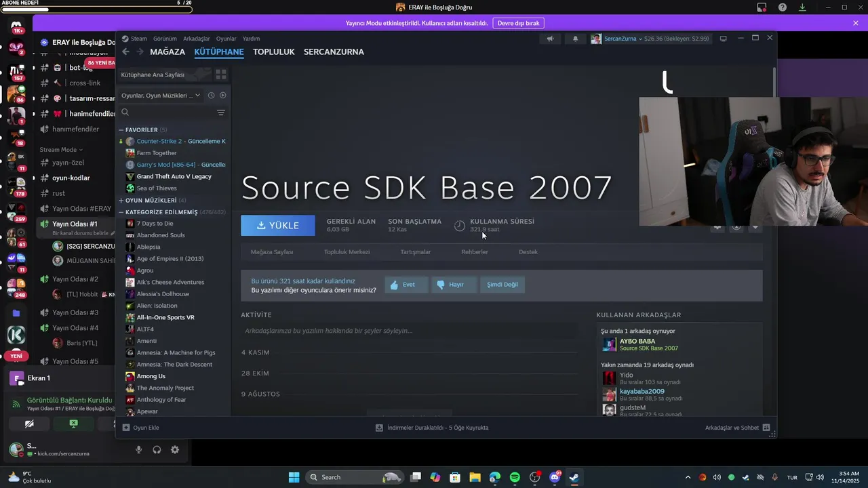This screenshot has width=868, height=488.
Task: Open Steam announcements megaphone icon
Action: click(550, 39)
